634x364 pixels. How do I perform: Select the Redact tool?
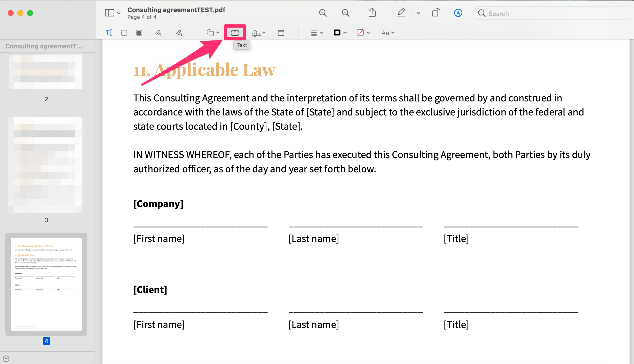coord(139,32)
